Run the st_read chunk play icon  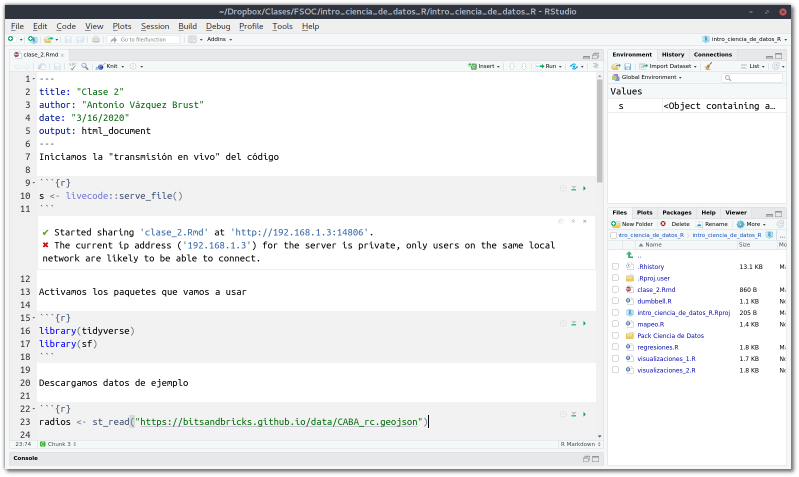click(x=584, y=415)
